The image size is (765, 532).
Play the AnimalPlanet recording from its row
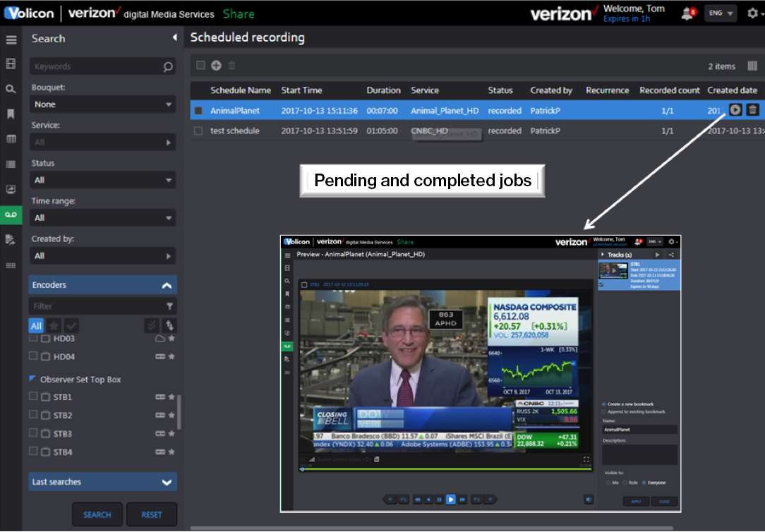[x=736, y=109]
